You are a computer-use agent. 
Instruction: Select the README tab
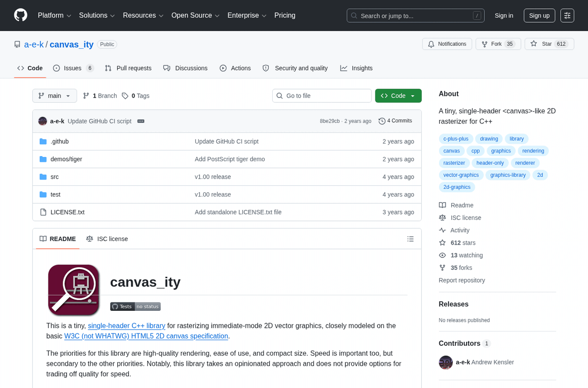coord(57,239)
